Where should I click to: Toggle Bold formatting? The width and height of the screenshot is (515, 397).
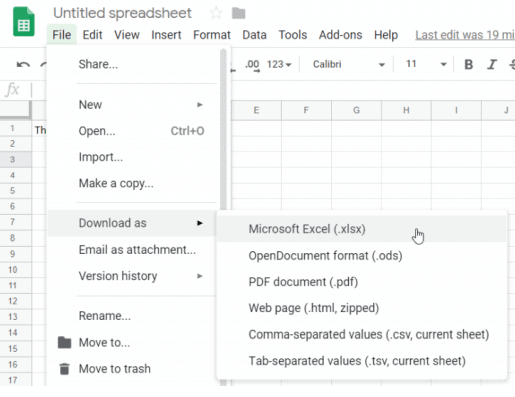468,64
